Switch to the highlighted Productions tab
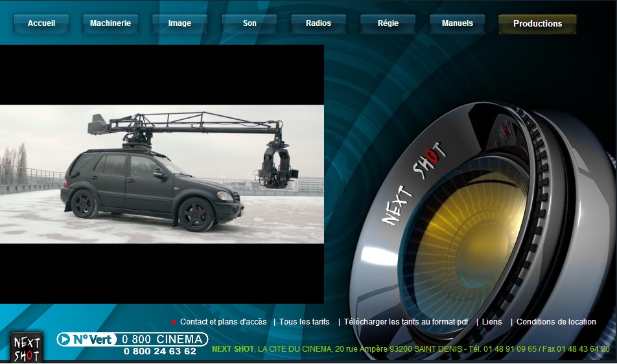This screenshot has width=617, height=364. [537, 24]
